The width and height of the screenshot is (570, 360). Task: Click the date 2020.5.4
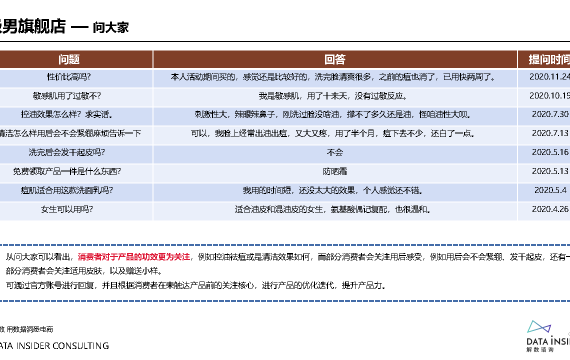550,190
